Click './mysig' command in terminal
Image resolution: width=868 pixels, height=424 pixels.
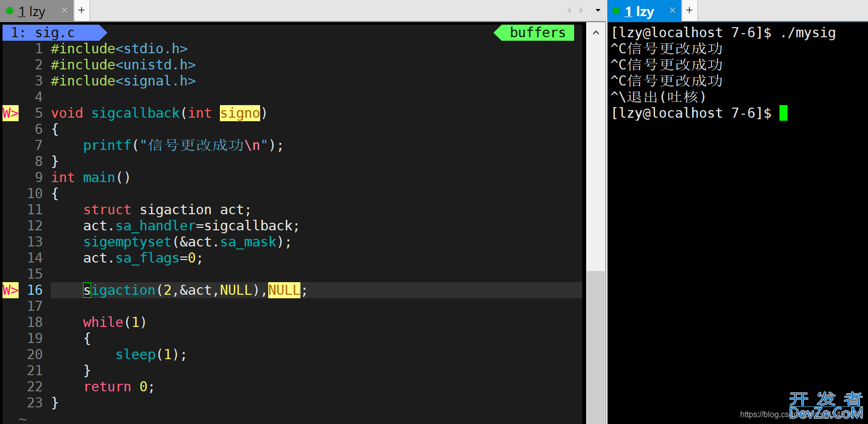click(x=808, y=33)
